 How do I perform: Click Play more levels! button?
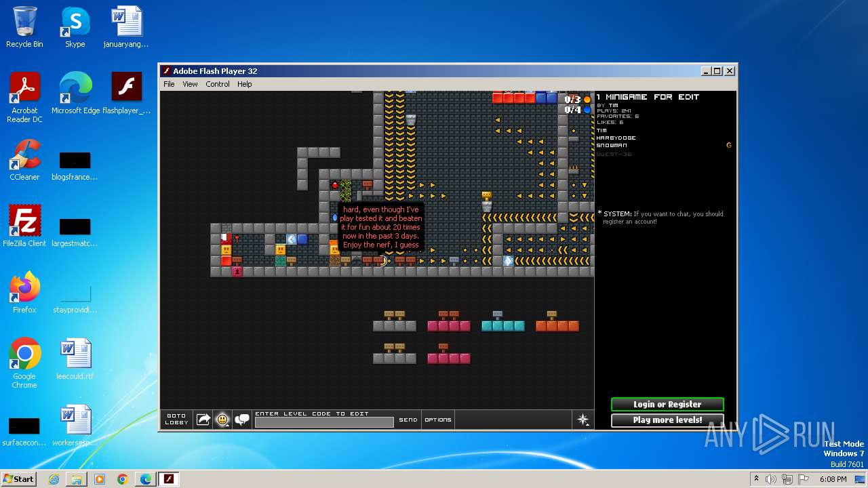point(667,420)
